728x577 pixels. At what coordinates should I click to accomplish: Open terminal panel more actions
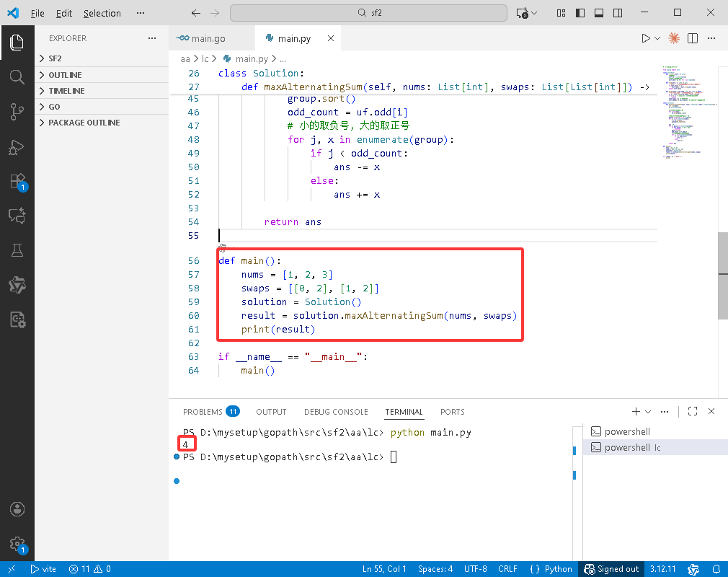tap(665, 411)
